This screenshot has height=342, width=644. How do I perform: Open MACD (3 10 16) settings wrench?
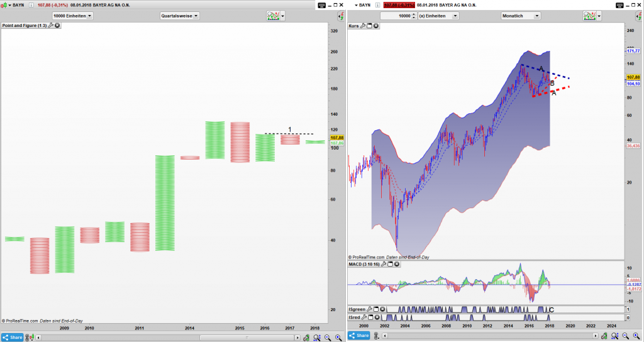pos(384,264)
